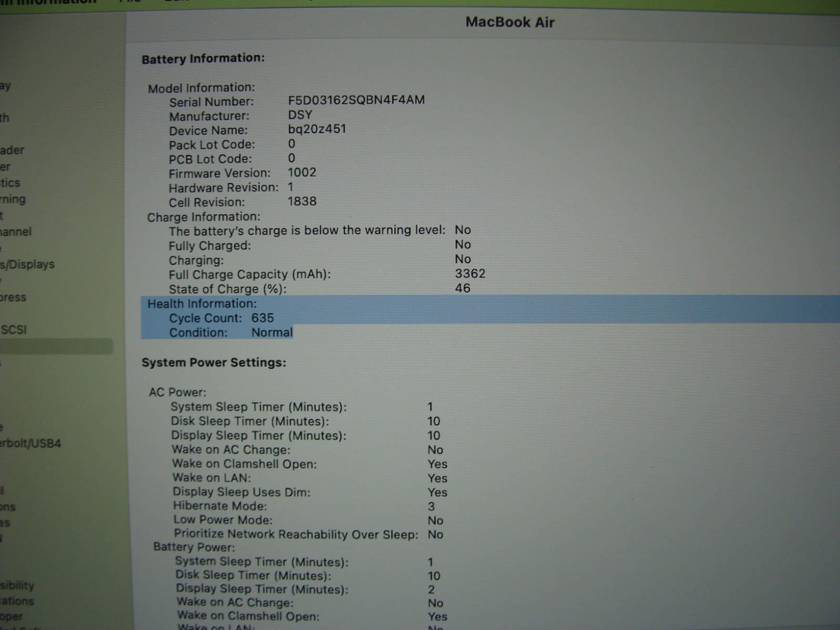Select the battery charge warning level line
840x630 pixels.
320,230
